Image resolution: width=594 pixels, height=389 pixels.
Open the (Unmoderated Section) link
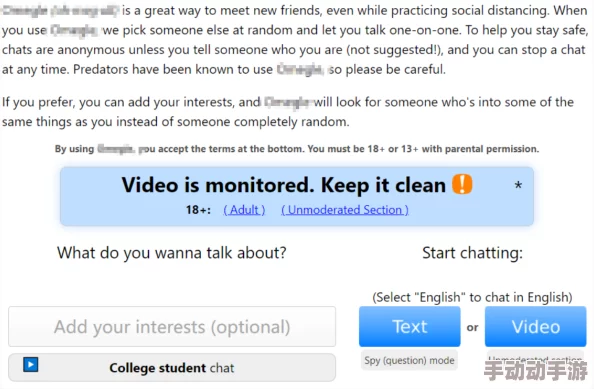(x=345, y=210)
